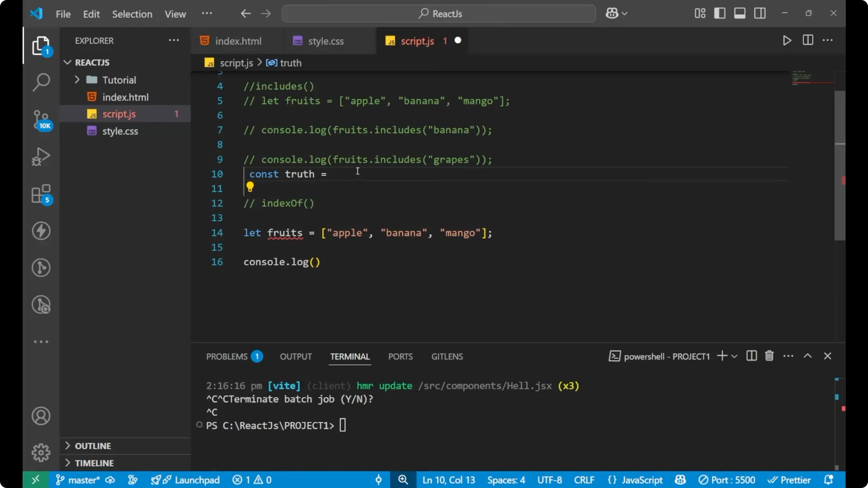Kill the powershell terminal with trash icon

[769, 356]
